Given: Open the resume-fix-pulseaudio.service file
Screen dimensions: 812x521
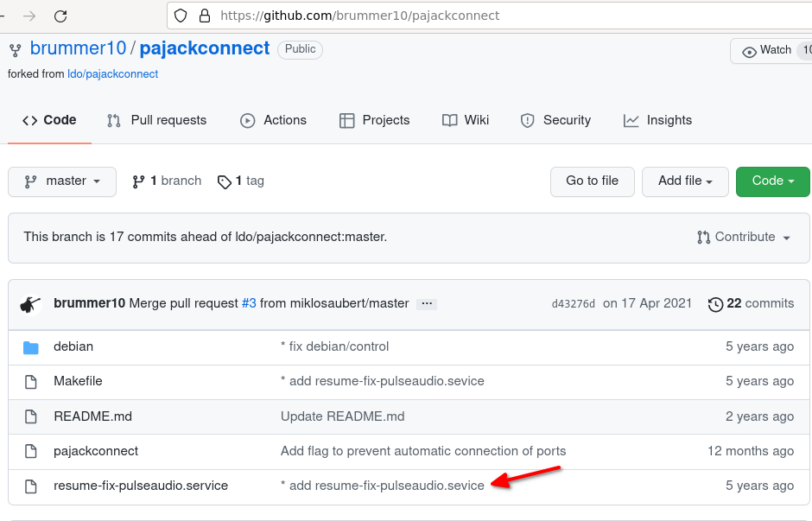Looking at the screenshot, I should [141, 486].
